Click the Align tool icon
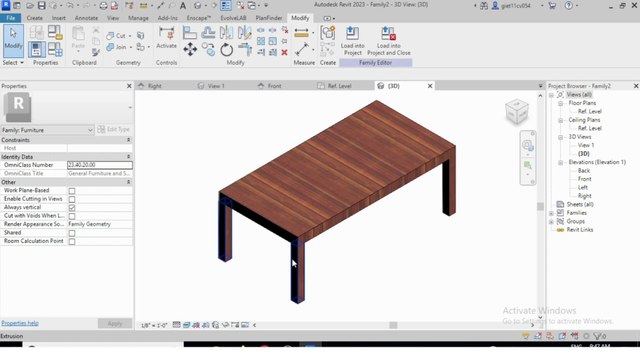 (x=189, y=33)
